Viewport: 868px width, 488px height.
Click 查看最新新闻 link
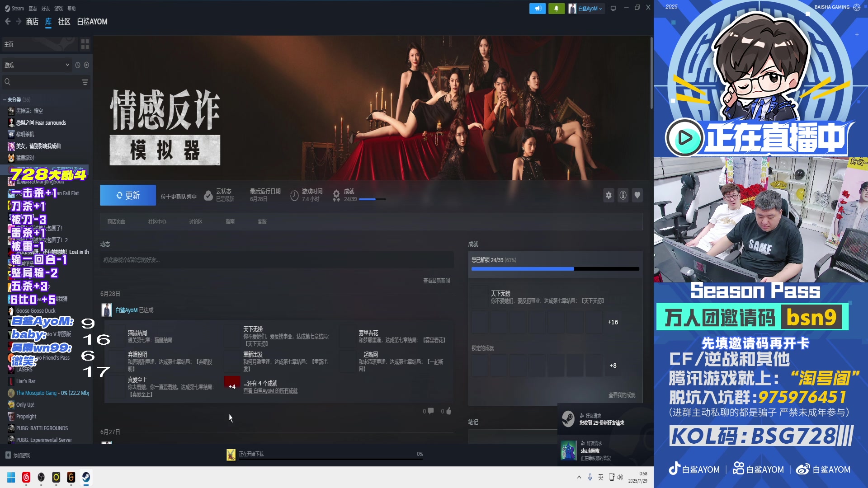click(x=436, y=281)
